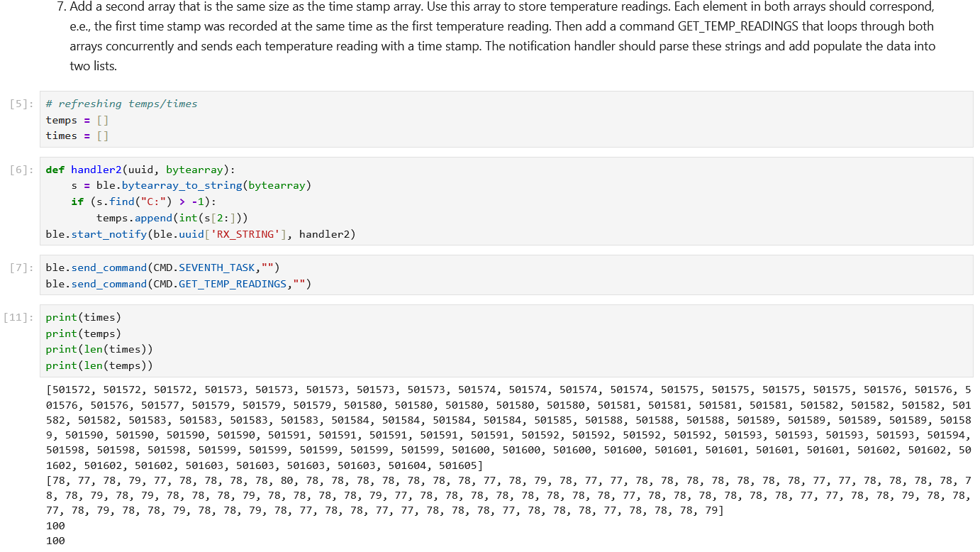The image size is (980, 552).
Task: Click the print(times) statement
Action: (x=83, y=317)
